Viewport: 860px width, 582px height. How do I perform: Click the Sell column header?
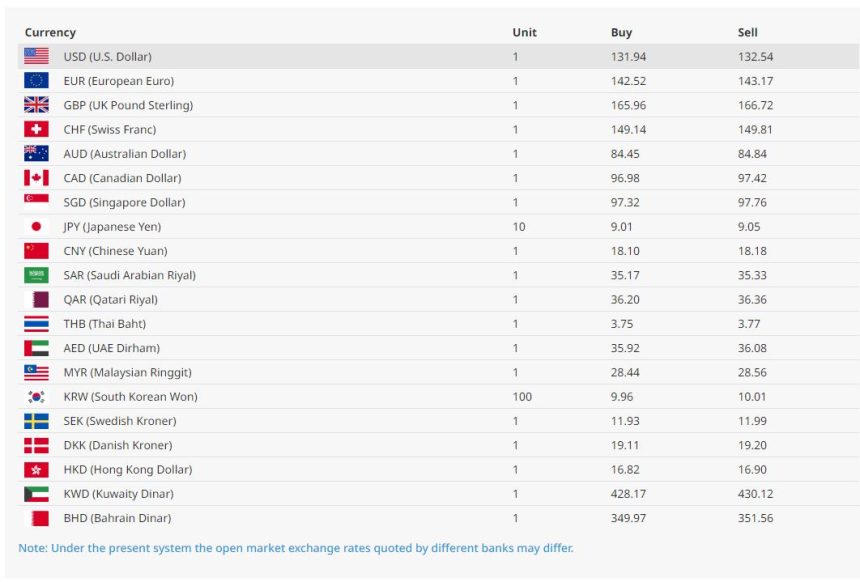pos(748,33)
